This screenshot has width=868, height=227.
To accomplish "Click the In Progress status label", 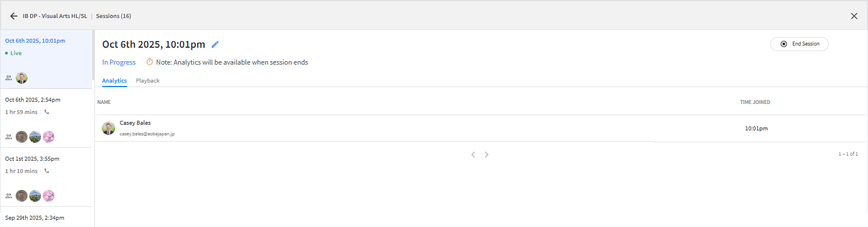I will pyautogui.click(x=119, y=62).
